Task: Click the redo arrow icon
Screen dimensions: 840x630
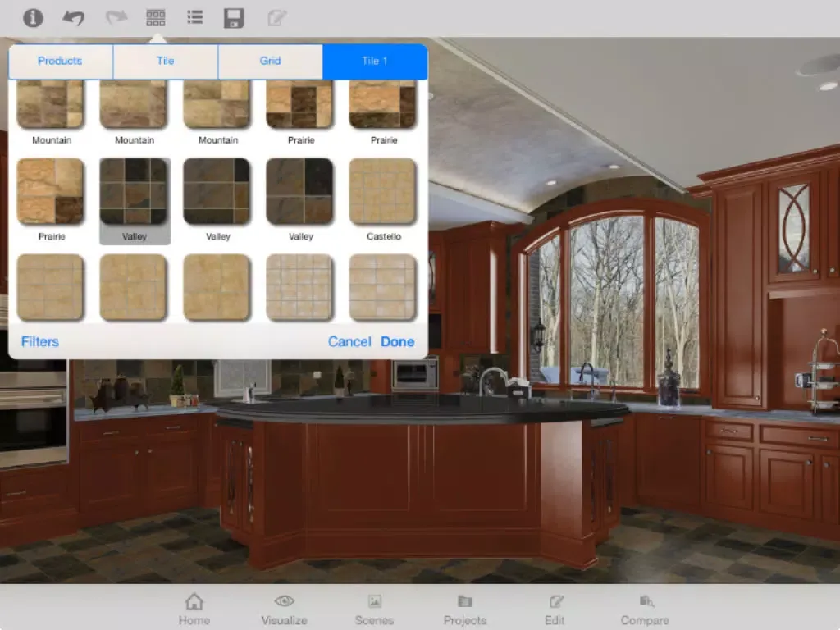Action: [116, 18]
